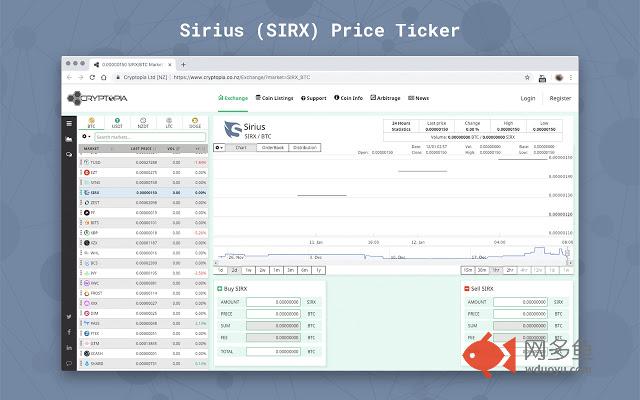Open the Arbitrage menu item
The image size is (640, 400).
tap(385, 98)
